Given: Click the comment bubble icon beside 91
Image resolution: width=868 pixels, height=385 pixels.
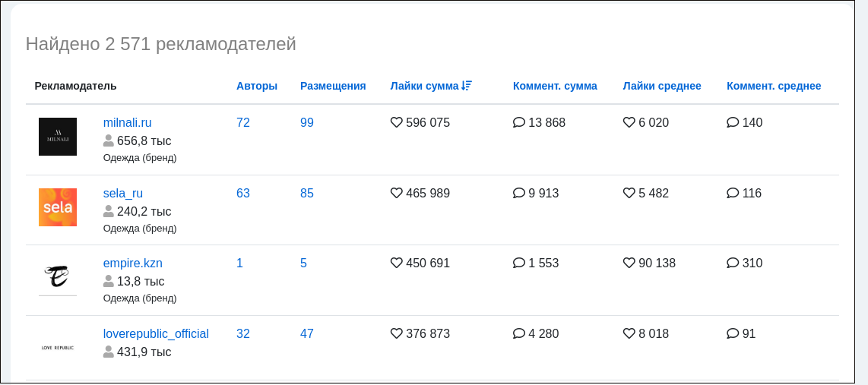Looking at the screenshot, I should pyautogui.click(x=733, y=333).
